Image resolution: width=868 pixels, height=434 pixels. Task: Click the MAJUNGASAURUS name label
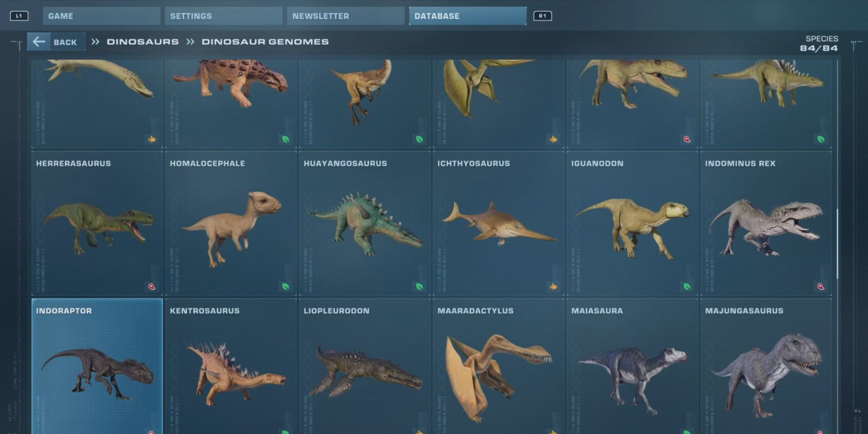[x=744, y=311]
